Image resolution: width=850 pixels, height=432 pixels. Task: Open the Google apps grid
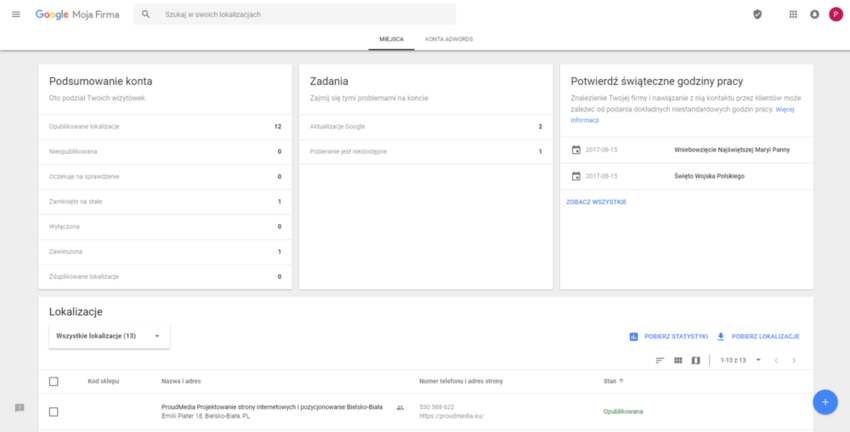(x=793, y=14)
